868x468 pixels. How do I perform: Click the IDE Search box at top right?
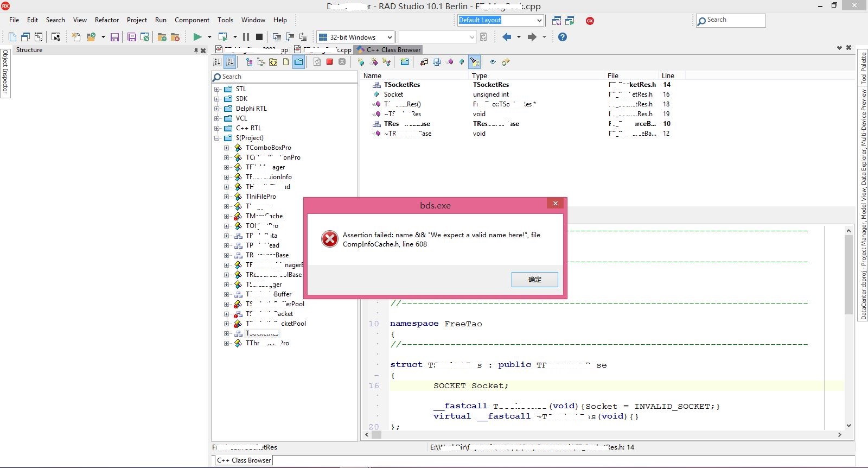731,20
